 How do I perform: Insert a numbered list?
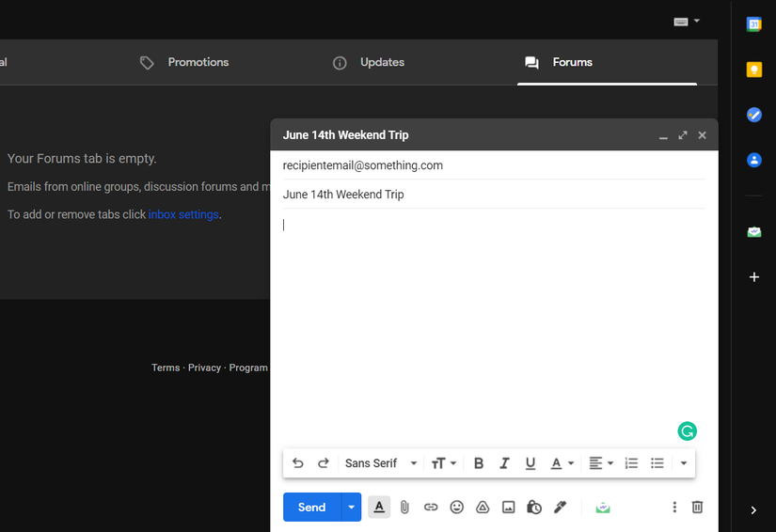(x=631, y=463)
